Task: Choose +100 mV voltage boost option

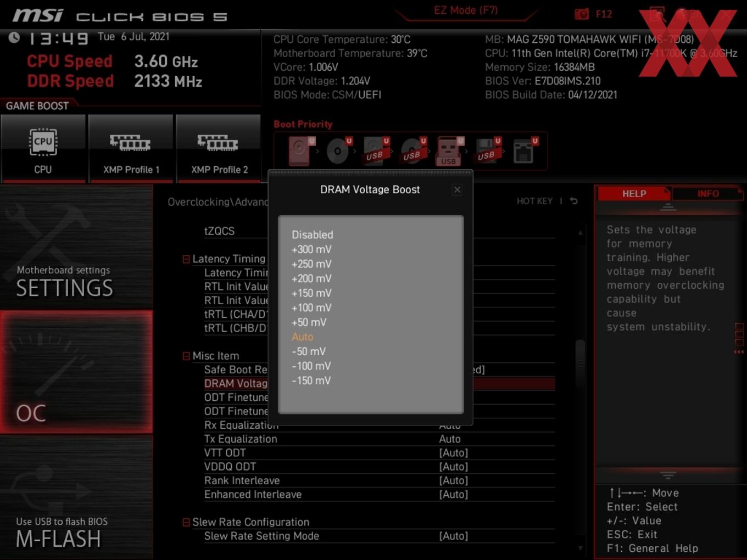Action: pyautogui.click(x=311, y=307)
